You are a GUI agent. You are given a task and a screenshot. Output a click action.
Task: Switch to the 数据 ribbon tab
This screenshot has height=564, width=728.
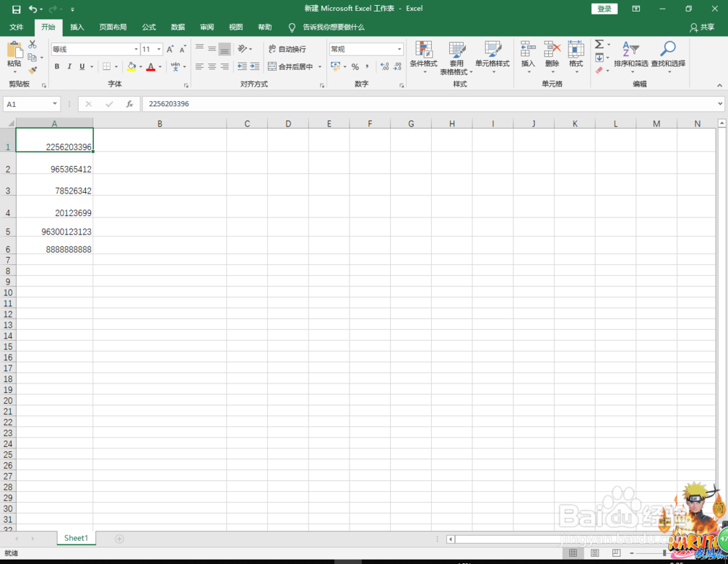point(178,27)
